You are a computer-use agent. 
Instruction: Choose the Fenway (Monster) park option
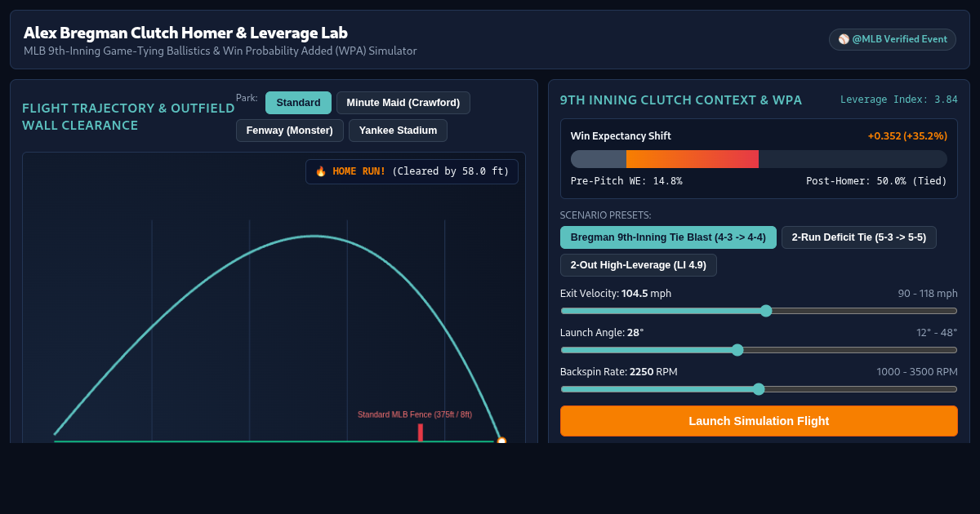tap(290, 131)
